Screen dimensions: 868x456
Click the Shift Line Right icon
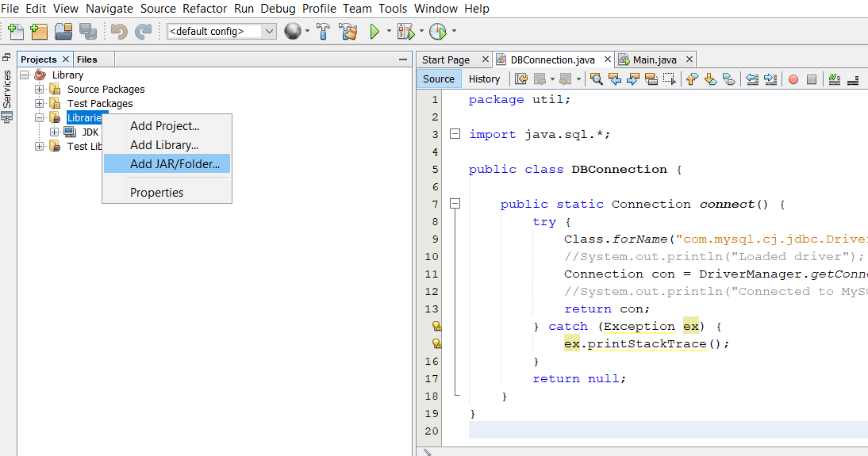(770, 79)
